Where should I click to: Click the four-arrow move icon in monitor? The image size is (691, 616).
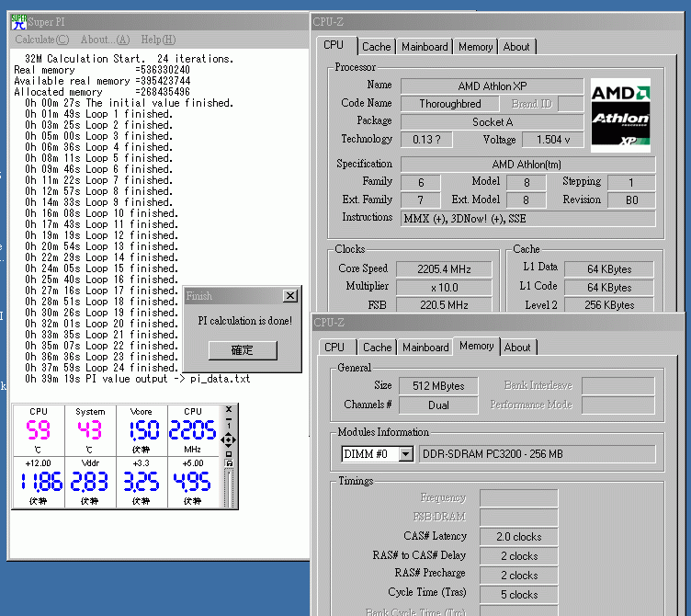point(228,439)
